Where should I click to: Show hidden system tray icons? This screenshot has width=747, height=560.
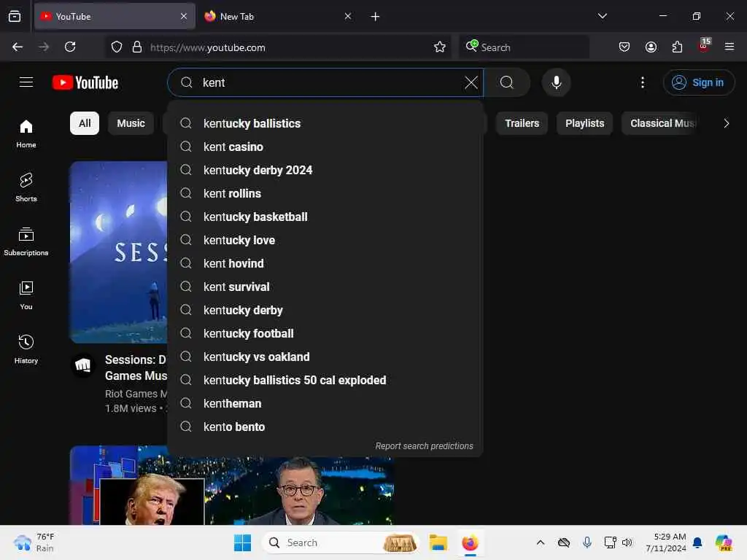541,542
